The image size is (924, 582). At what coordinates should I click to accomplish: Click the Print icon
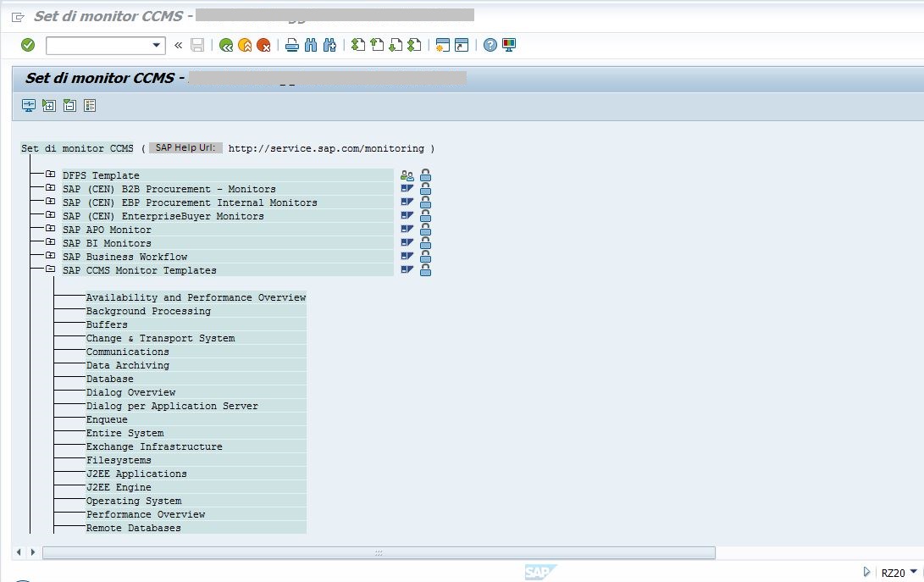tap(292, 45)
